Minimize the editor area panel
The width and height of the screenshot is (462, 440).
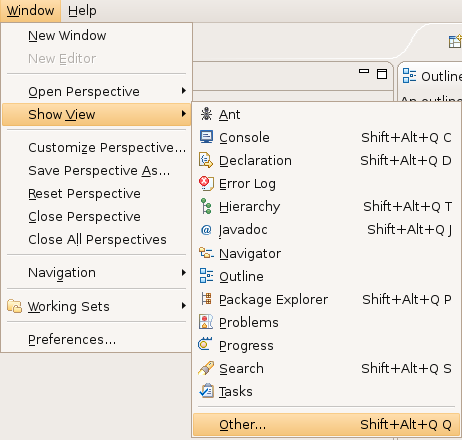click(x=364, y=71)
